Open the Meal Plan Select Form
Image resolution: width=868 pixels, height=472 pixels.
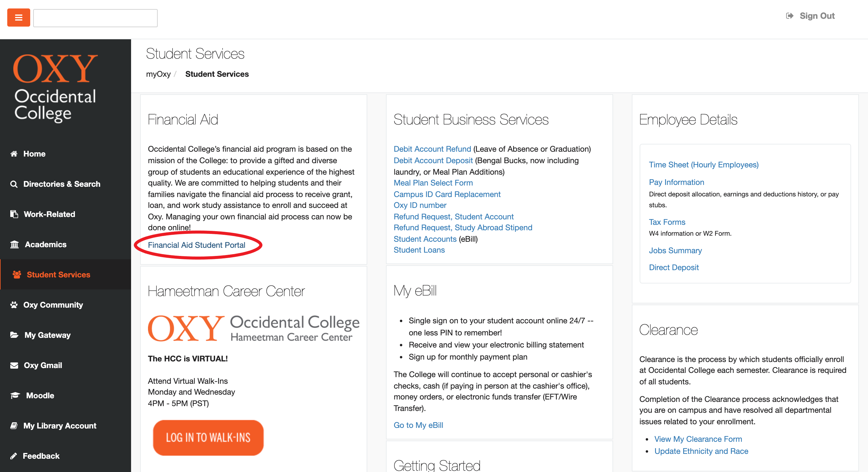(433, 183)
